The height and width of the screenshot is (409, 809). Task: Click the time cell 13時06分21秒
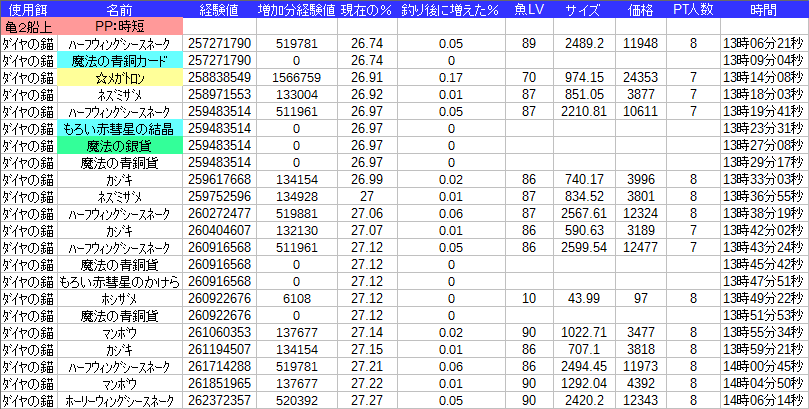coord(763,43)
